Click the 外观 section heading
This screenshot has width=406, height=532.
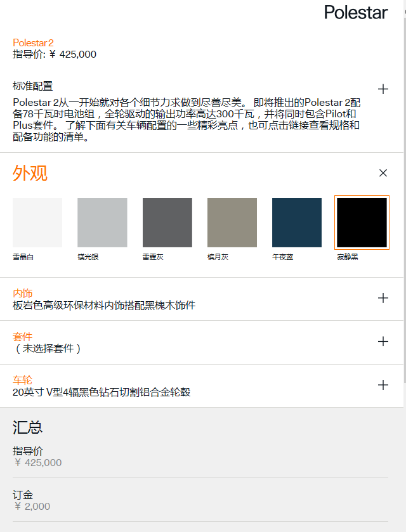pyautogui.click(x=30, y=173)
